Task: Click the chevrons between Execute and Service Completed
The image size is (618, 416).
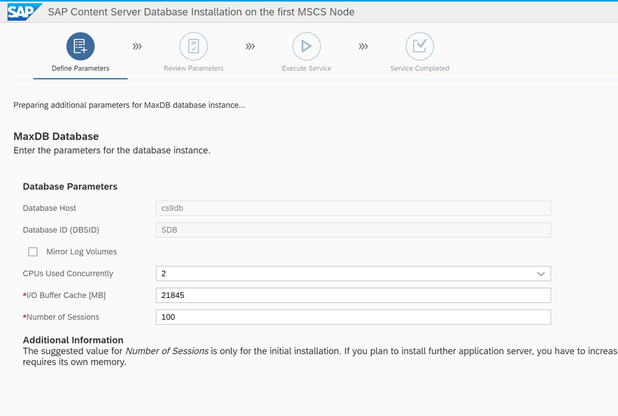Action: click(x=363, y=47)
